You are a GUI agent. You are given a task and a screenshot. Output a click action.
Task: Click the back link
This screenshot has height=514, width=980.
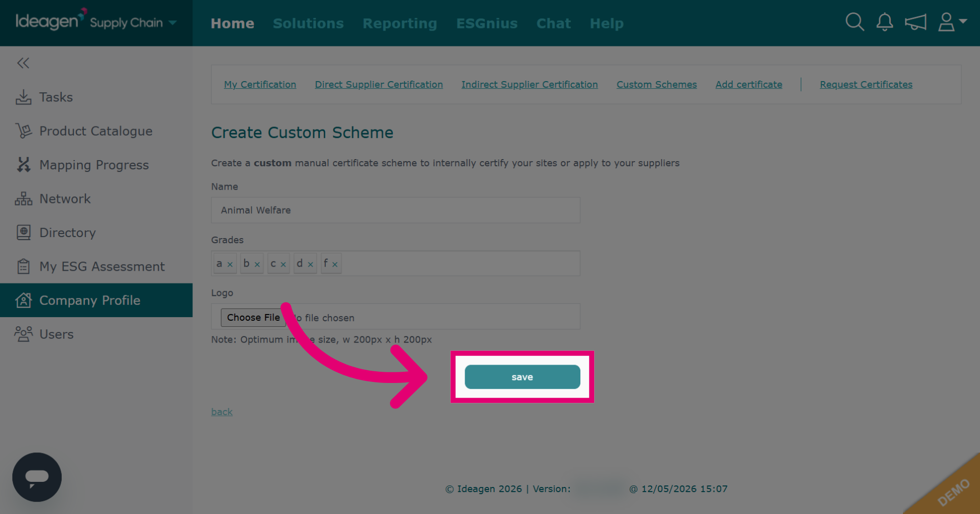(222, 412)
